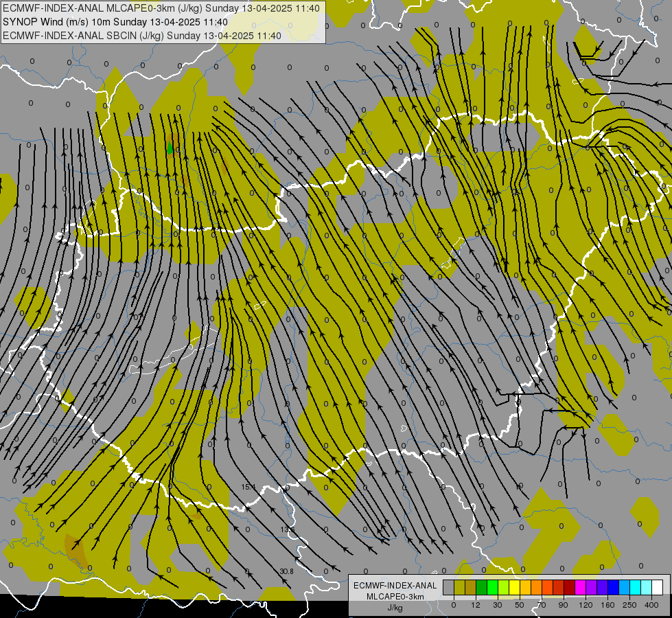The image size is (672, 618).
Task: Select the 70 tick label on the legend
Action: pos(542,605)
